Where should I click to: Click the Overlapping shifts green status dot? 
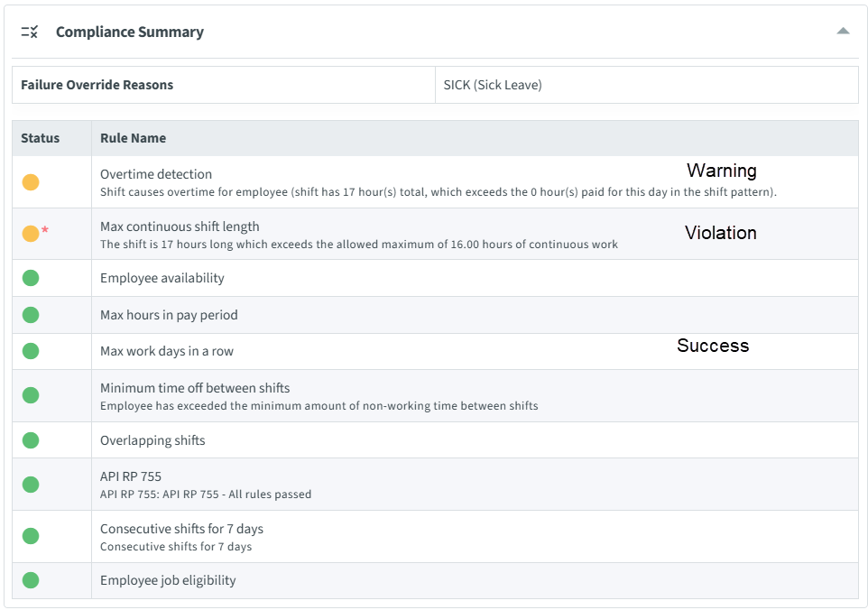pos(31,440)
